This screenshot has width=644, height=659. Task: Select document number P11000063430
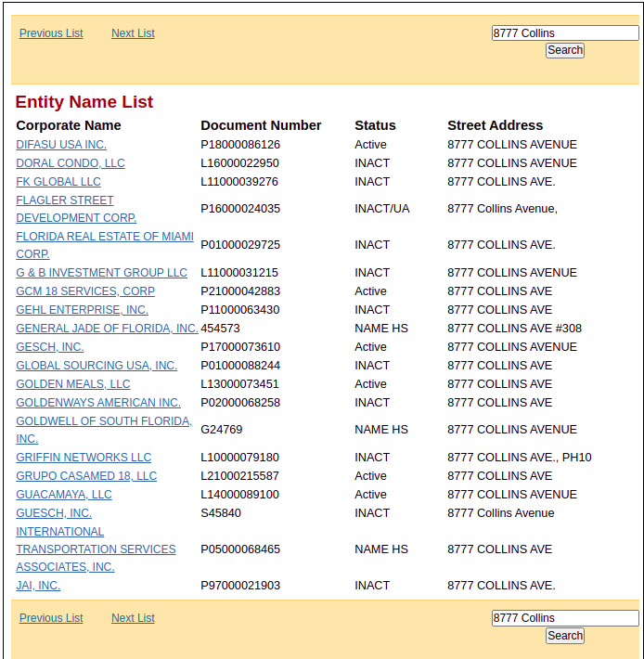click(x=239, y=310)
